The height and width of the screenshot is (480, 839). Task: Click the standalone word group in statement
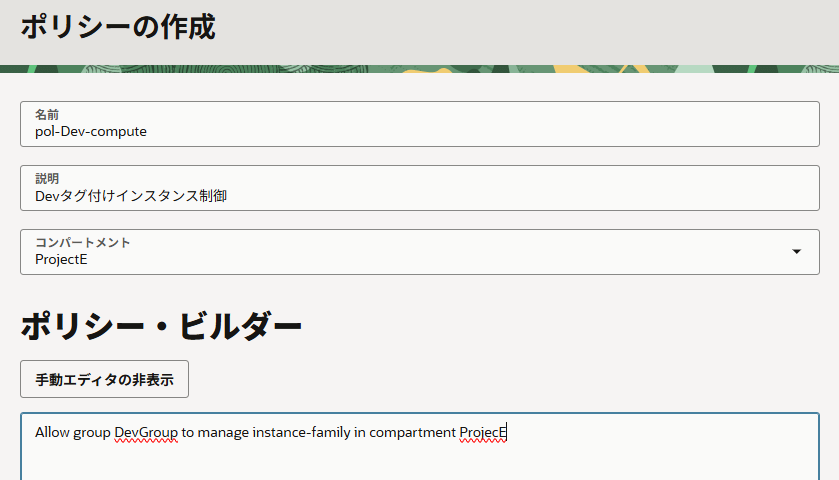click(x=92, y=433)
